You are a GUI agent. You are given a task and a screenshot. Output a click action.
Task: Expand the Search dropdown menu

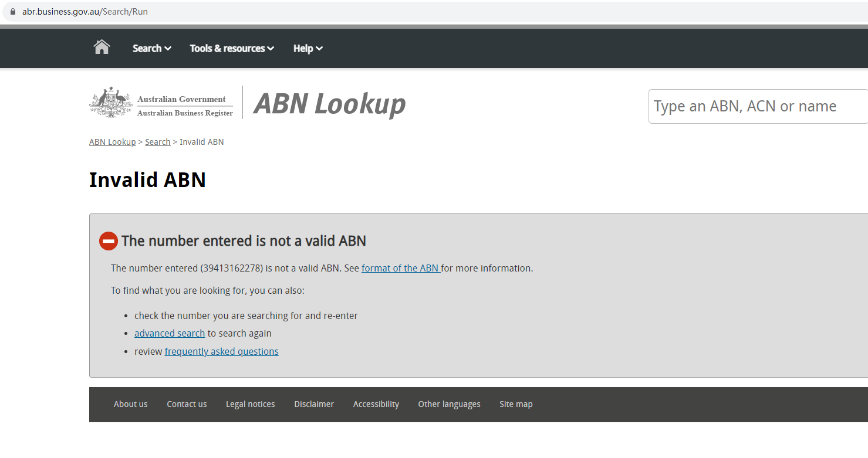[x=152, y=48]
